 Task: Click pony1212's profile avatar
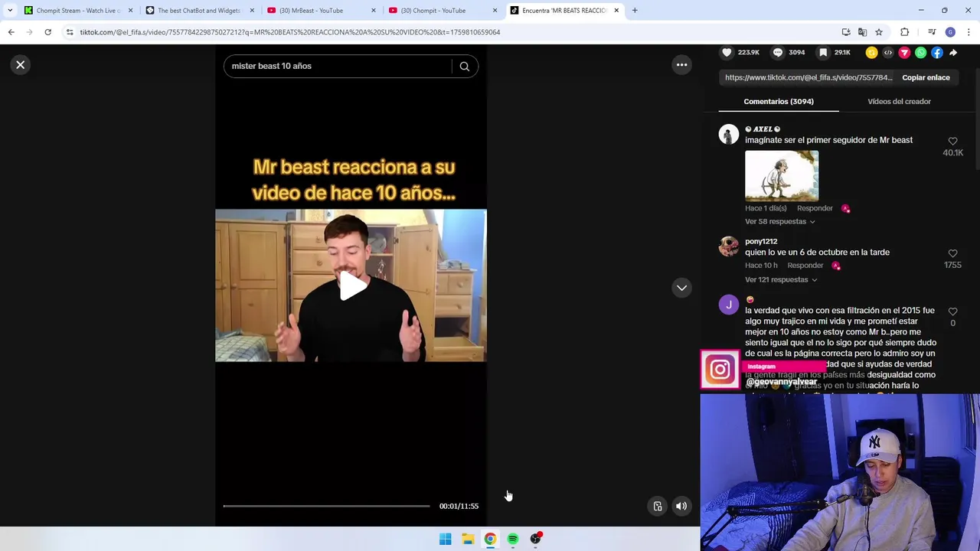coord(729,246)
